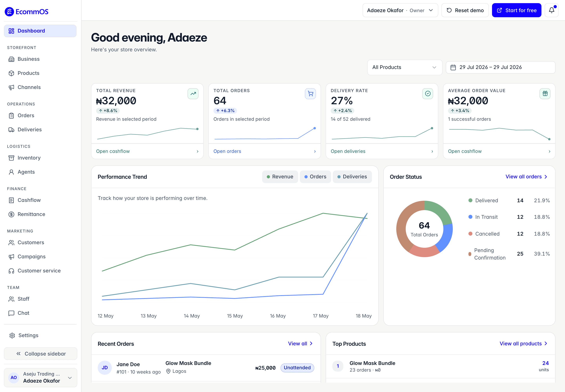Click the Unattended status badge
The image size is (565, 392).
[x=297, y=368]
